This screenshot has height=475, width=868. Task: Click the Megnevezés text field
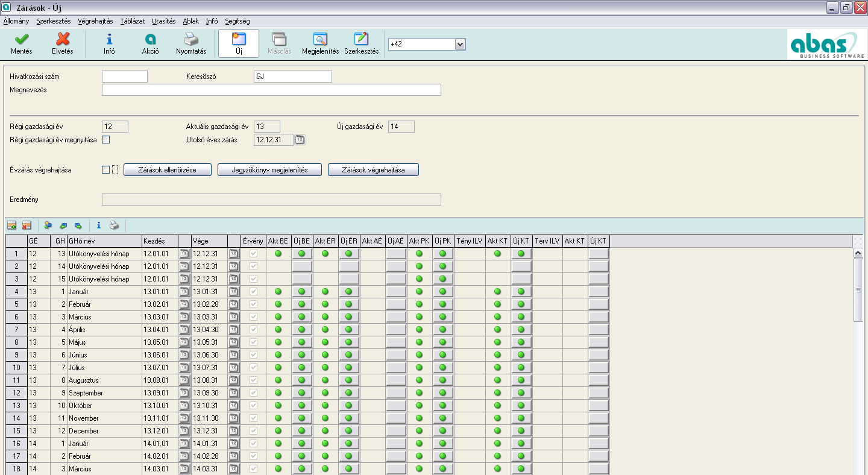[x=271, y=90]
